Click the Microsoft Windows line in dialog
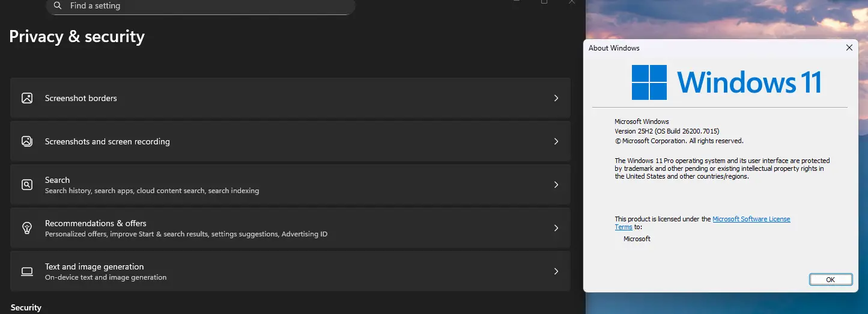The height and width of the screenshot is (314, 868). point(642,122)
